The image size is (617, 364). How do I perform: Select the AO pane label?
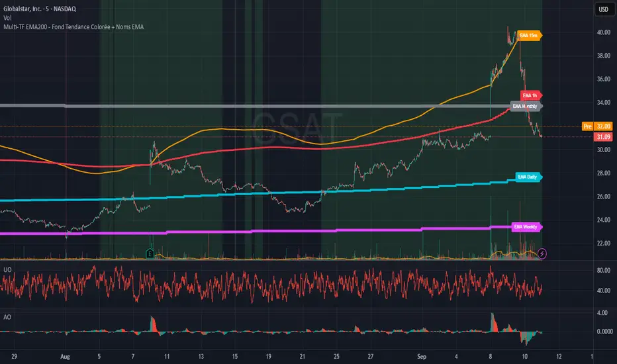coord(7,317)
